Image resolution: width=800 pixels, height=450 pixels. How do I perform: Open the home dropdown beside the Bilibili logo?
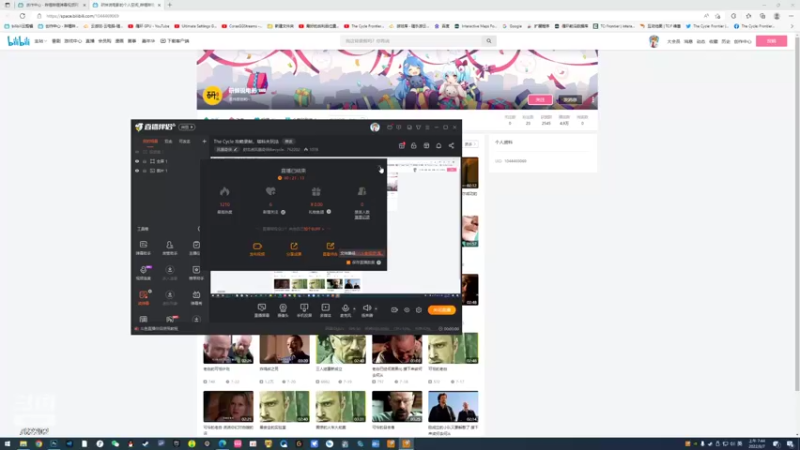(40, 41)
